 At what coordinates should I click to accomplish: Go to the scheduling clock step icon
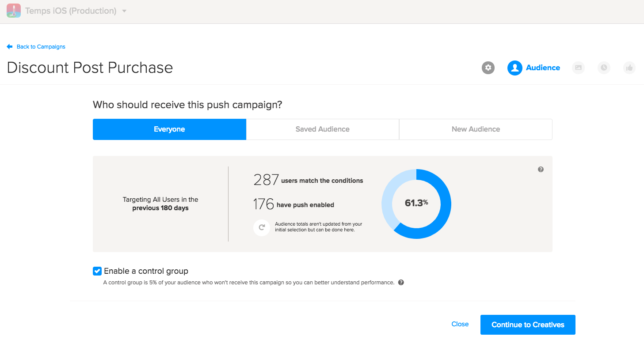pos(604,68)
